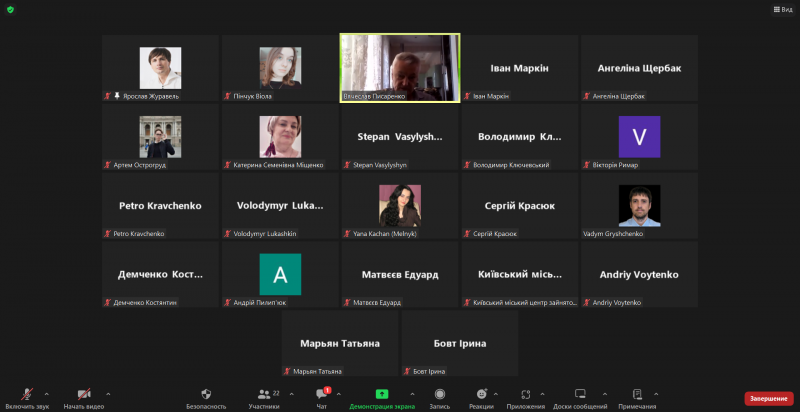This screenshot has height=412, width=800.
Task: Click the Марьян Татьяна tile name
Action: pos(340,344)
